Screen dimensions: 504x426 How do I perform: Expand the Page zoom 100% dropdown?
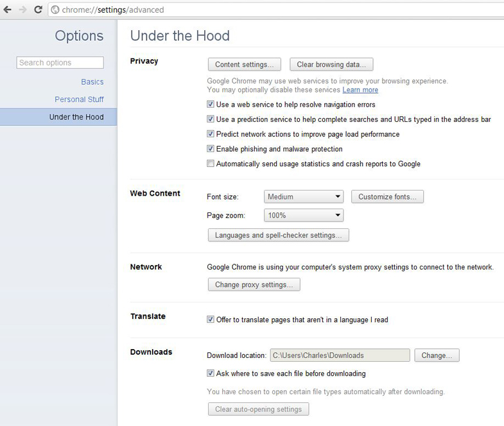pos(304,216)
